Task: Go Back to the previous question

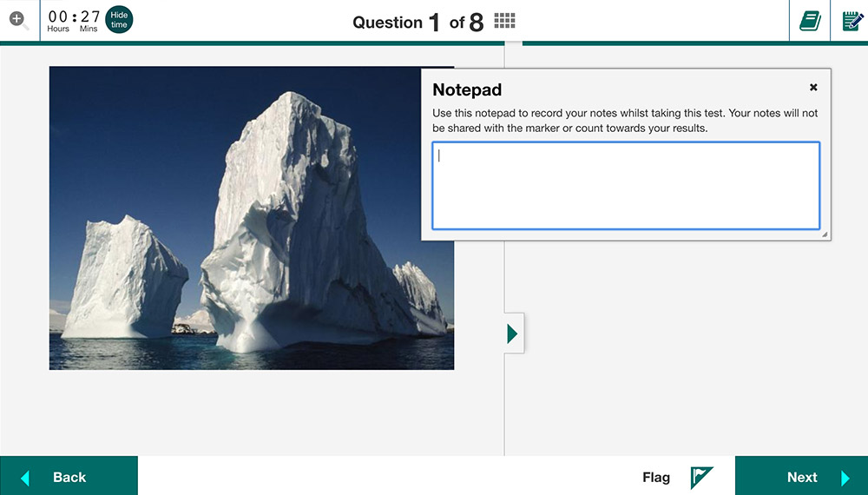Action: pyautogui.click(x=69, y=476)
